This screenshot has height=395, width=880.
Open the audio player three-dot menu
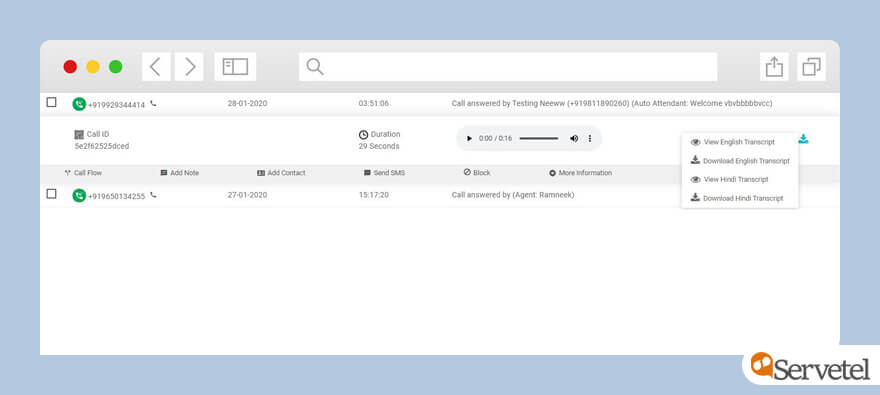pos(589,138)
